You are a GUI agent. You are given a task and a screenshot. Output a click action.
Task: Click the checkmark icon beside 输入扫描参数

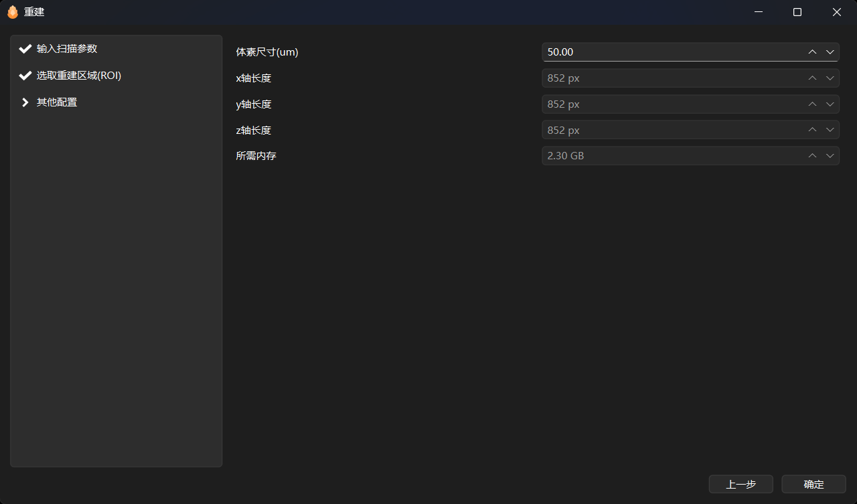click(x=25, y=49)
